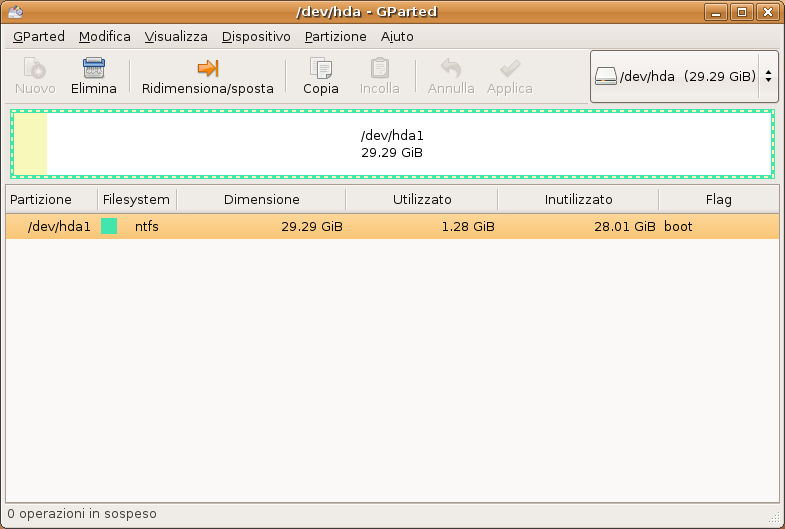Click the green ntfs color swatch
785x529 pixels.
tap(109, 226)
